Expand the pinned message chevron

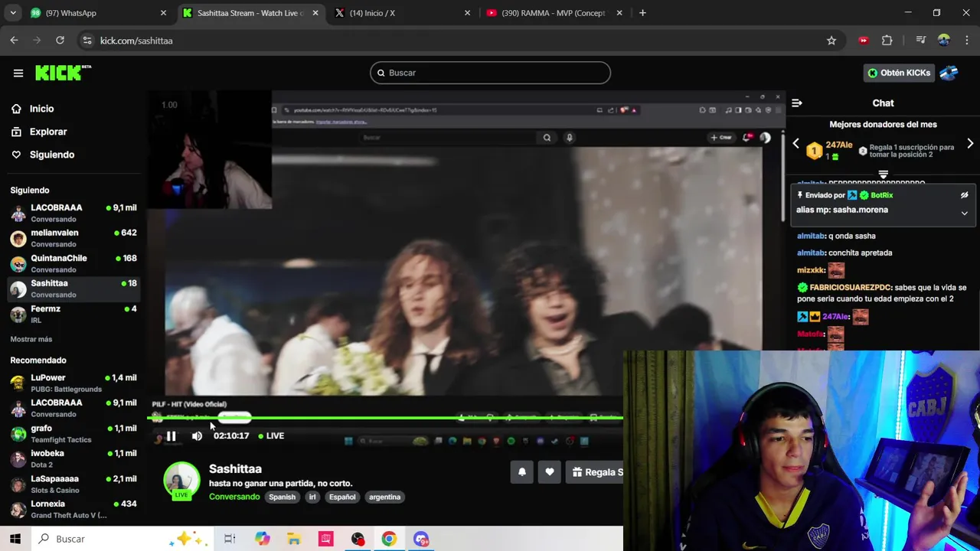coord(965,214)
